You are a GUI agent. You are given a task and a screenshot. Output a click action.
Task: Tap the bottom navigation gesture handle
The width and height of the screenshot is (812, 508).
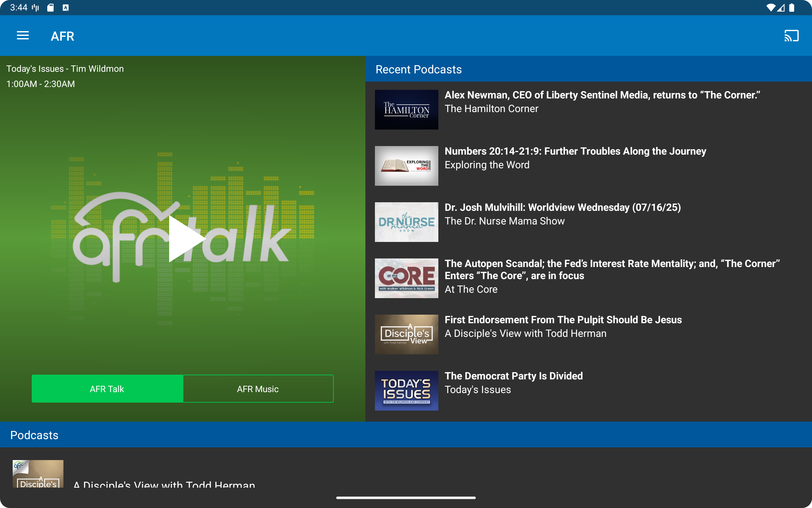pos(406,498)
